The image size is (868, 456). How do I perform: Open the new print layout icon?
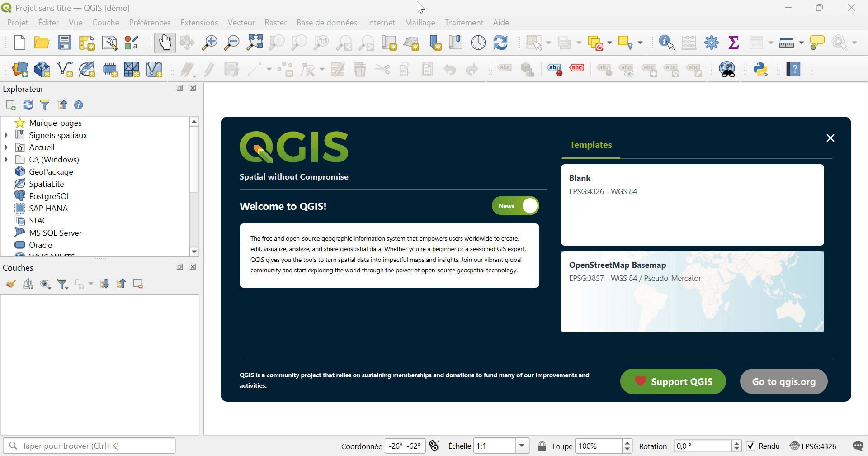click(x=87, y=43)
